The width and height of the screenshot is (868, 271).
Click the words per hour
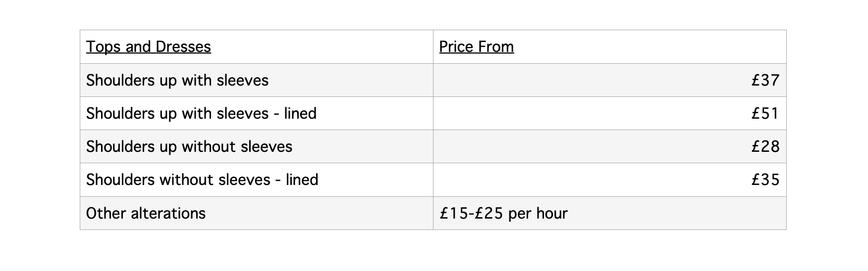pos(538,214)
